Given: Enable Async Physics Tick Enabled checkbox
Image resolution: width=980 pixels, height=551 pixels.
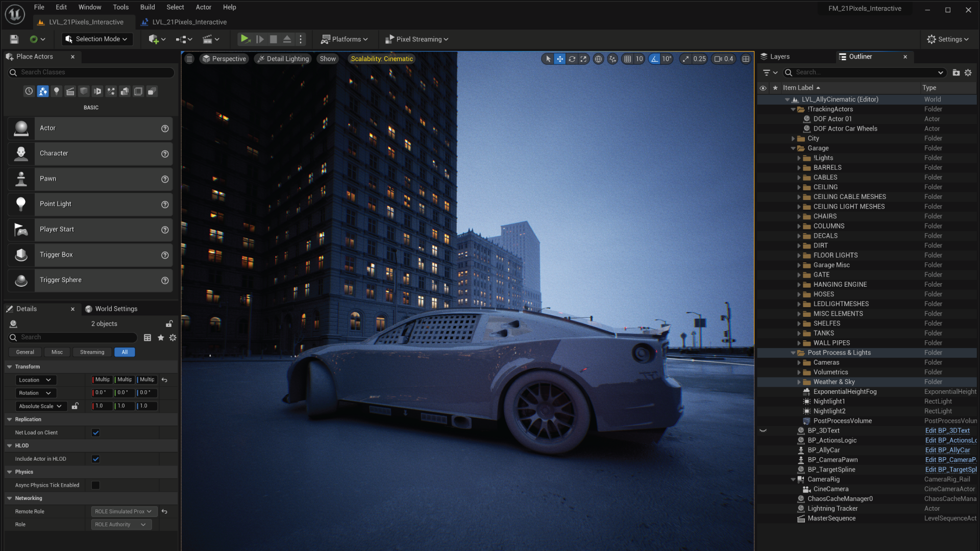Looking at the screenshot, I should [95, 485].
